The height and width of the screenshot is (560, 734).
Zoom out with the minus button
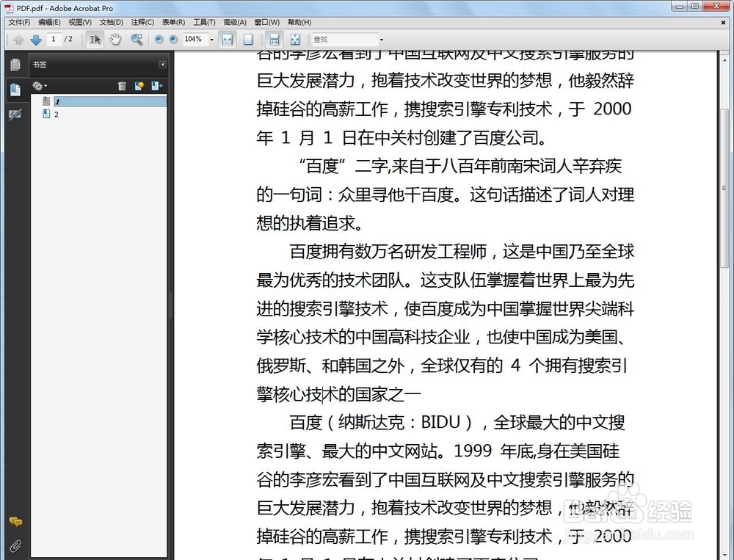(159, 40)
